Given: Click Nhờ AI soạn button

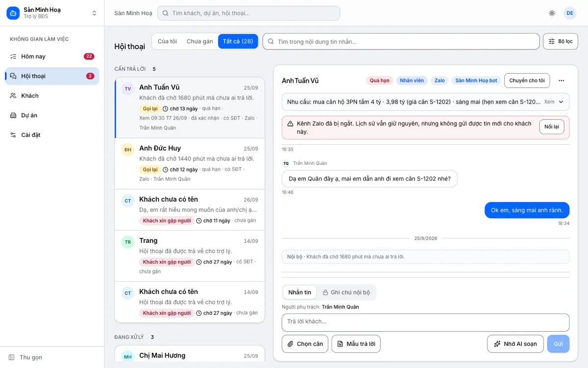Looking at the screenshot, I should tap(515, 344).
